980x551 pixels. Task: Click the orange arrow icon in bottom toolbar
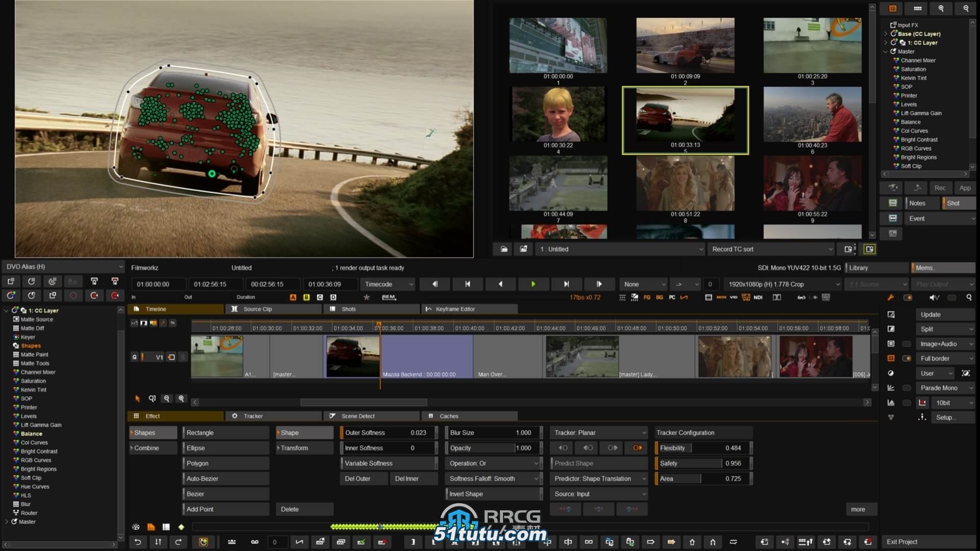pyautogui.click(x=671, y=542)
